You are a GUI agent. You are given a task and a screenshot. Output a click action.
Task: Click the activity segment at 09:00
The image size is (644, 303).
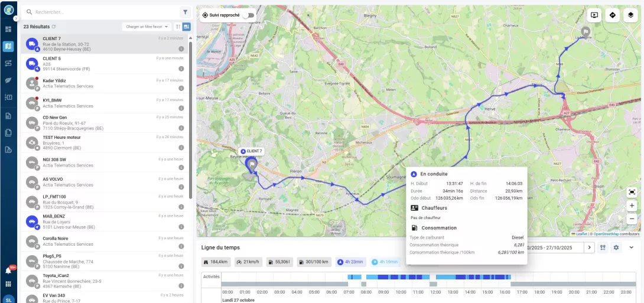click(x=383, y=277)
